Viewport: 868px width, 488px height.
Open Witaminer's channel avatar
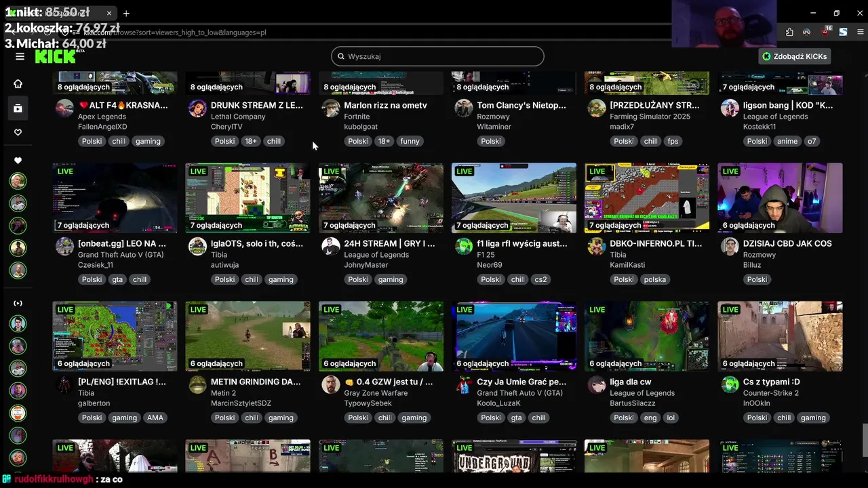[464, 108]
